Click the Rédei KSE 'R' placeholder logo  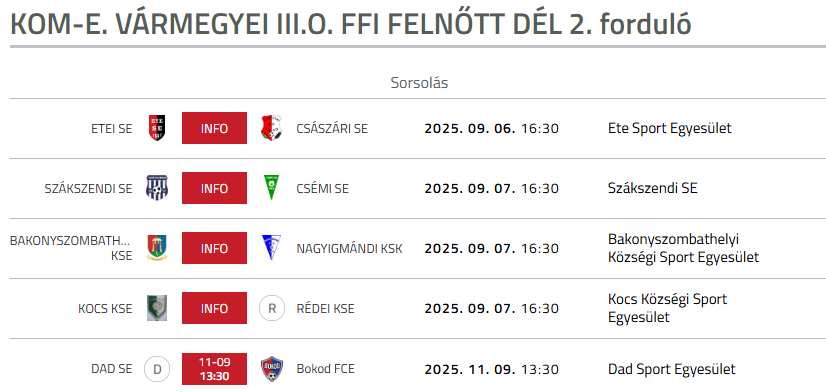coord(272,308)
